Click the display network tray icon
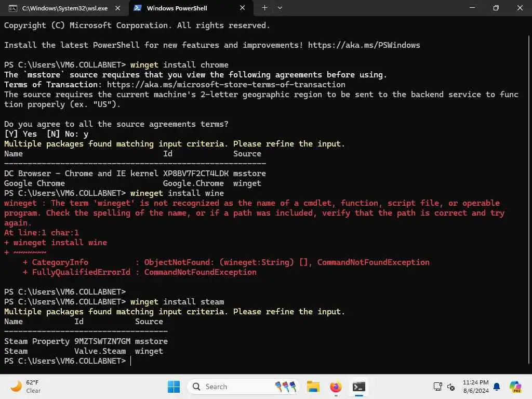532x399 pixels. pyautogui.click(x=437, y=387)
